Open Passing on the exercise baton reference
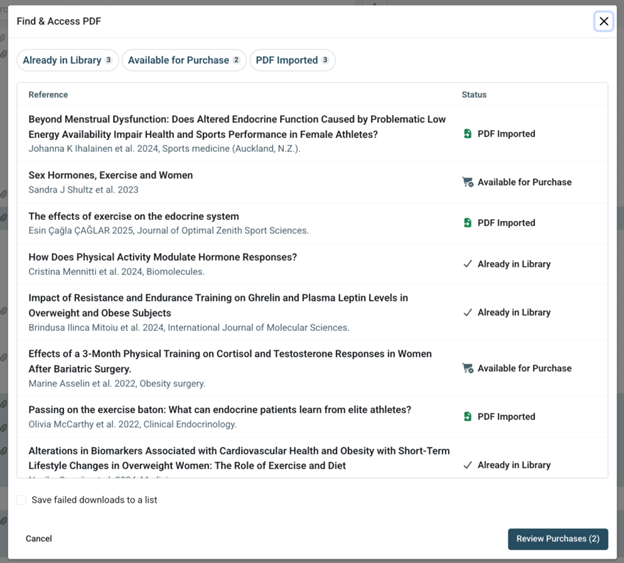 [220, 410]
